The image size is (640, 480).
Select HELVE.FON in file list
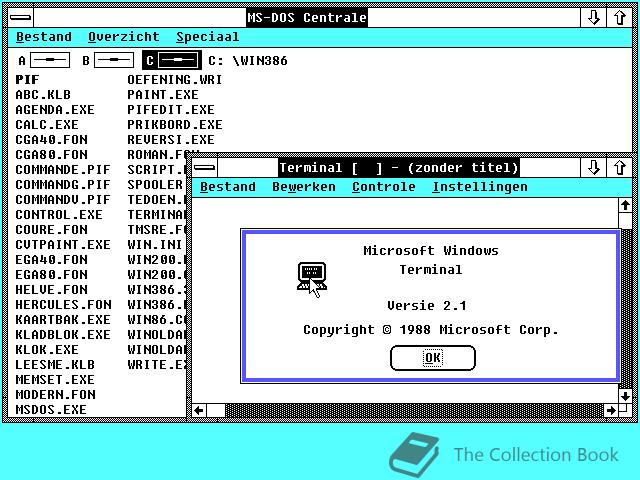click(51, 290)
